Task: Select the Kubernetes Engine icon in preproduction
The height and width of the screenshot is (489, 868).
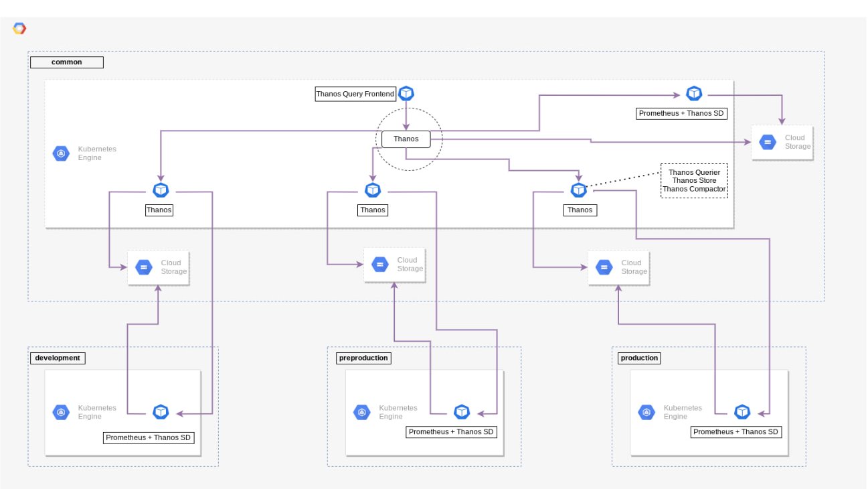Action: point(362,412)
